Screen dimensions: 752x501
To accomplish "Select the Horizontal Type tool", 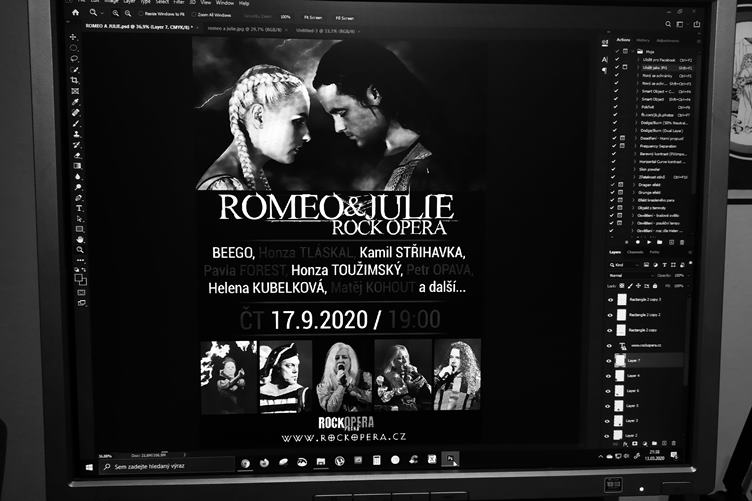I will (79, 208).
